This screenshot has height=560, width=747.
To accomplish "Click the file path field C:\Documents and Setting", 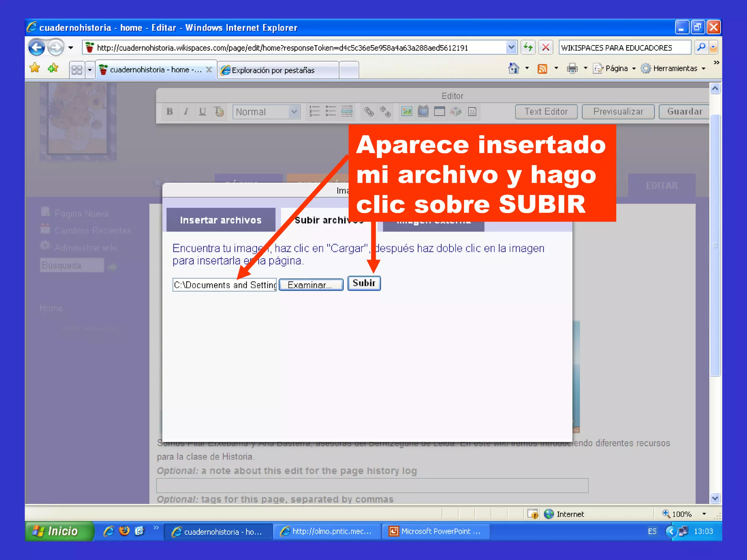I will click(x=225, y=285).
